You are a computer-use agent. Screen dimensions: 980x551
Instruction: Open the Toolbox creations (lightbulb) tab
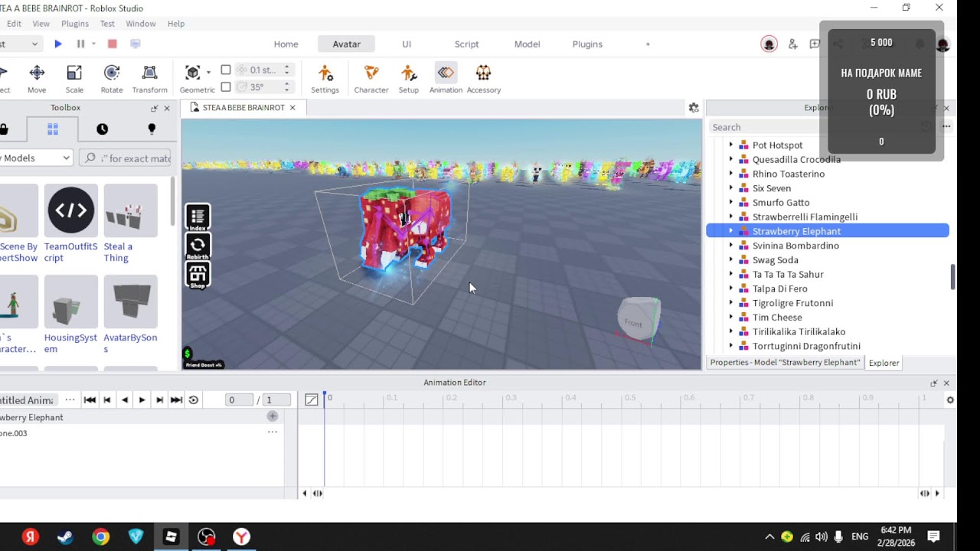point(151,129)
